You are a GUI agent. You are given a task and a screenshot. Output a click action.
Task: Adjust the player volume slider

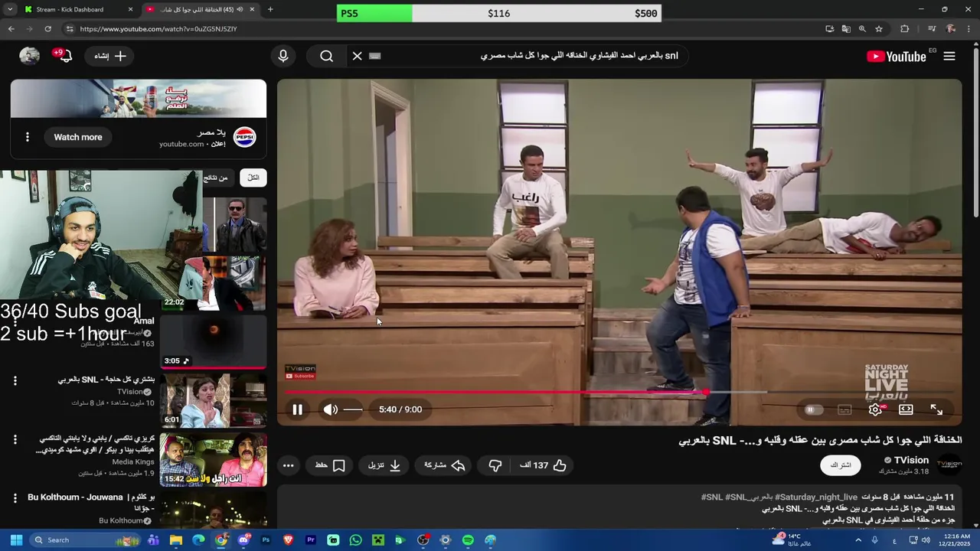tap(353, 409)
